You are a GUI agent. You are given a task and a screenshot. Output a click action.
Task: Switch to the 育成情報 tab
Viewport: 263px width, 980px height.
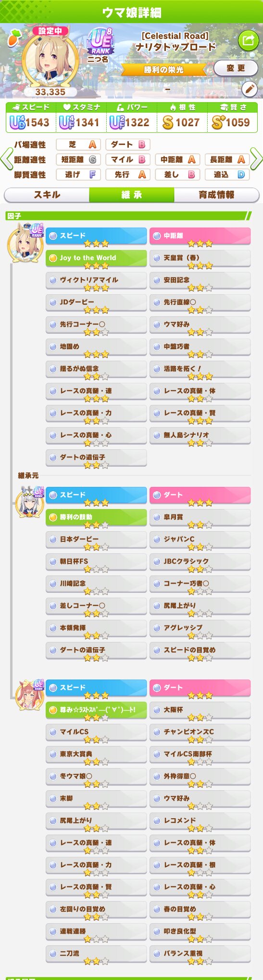216,195
